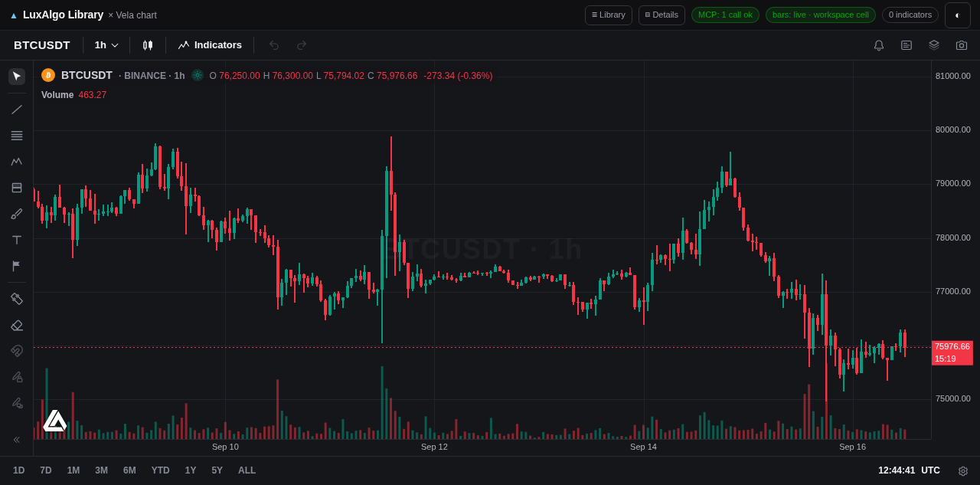Redo the chart action

tap(302, 45)
